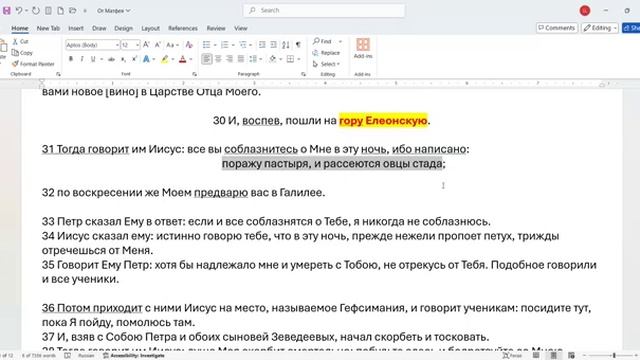Viewport: 640px width, 360px height.
Task: Clear all formatting
Action: click(189, 44)
